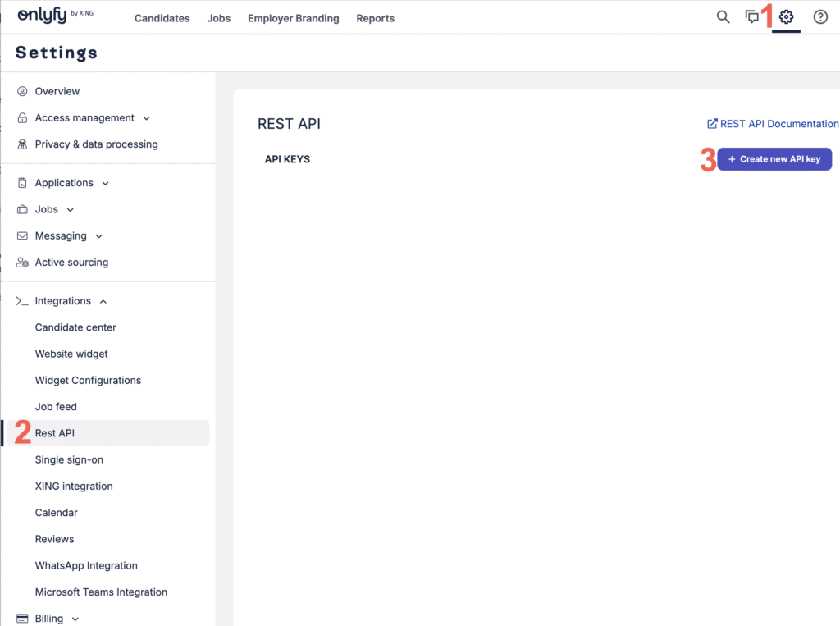
Task: Open the WhatsApp Integration settings page
Action: tap(86, 565)
